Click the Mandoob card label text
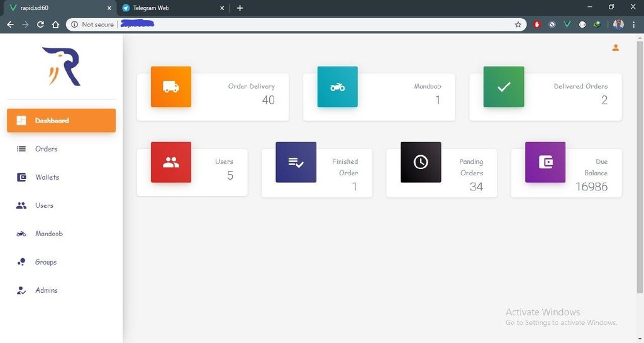Screen dimensions: 644x343 tap(428, 86)
